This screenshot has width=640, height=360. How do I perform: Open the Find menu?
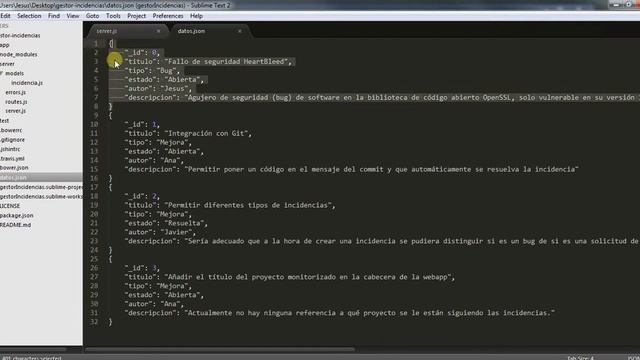pyautogui.click(x=54, y=16)
